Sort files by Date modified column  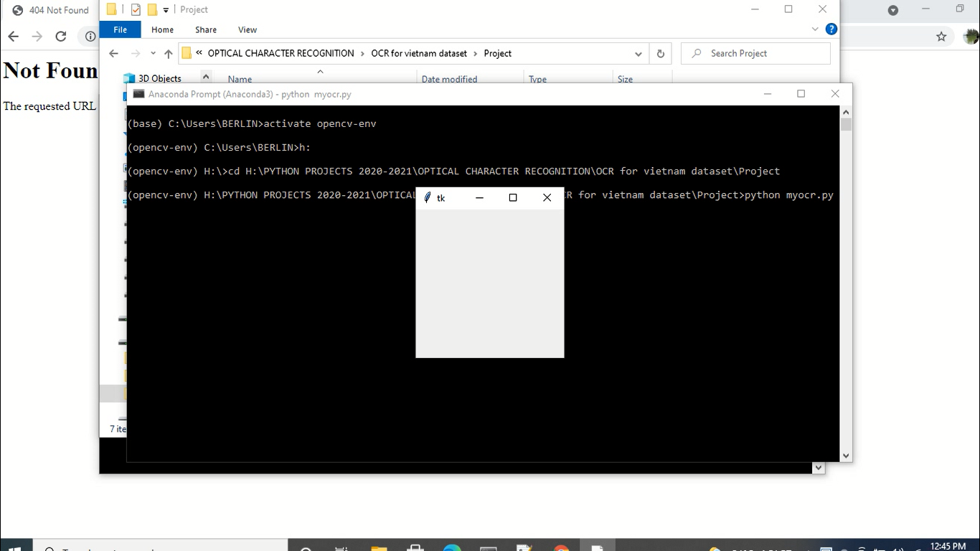tap(449, 79)
